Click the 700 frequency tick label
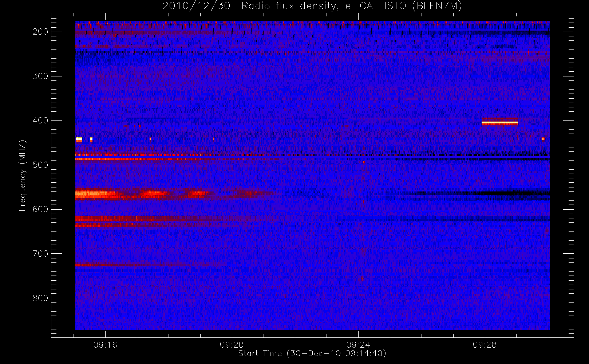The image size is (589, 364). pyautogui.click(x=40, y=254)
